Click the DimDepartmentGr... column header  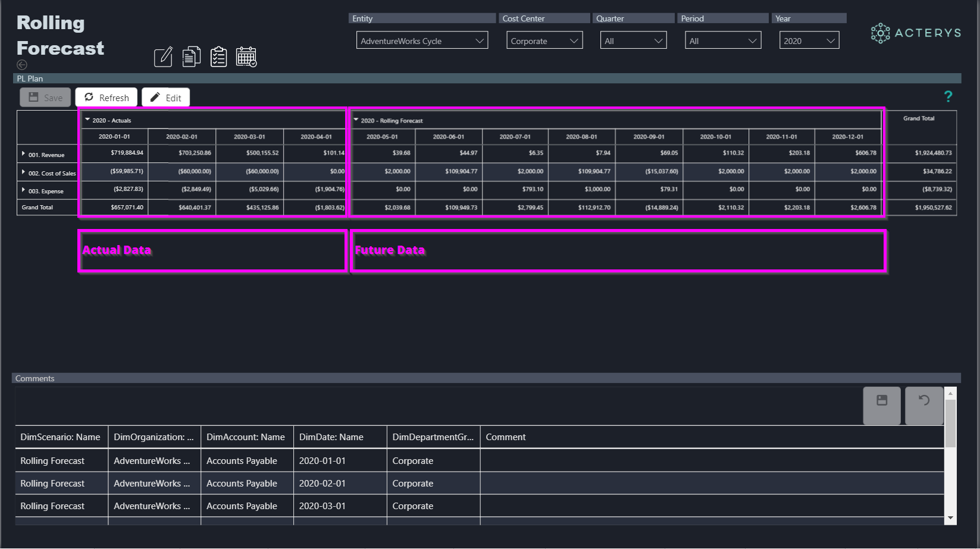point(433,437)
